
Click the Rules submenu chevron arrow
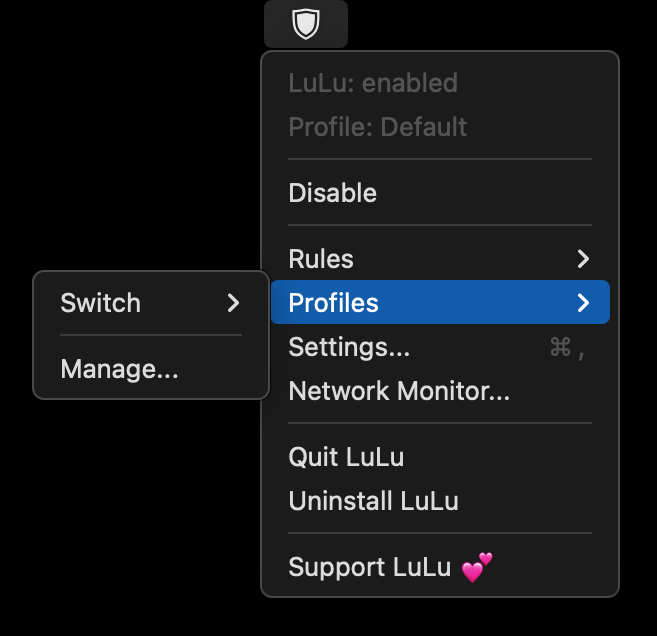click(583, 259)
